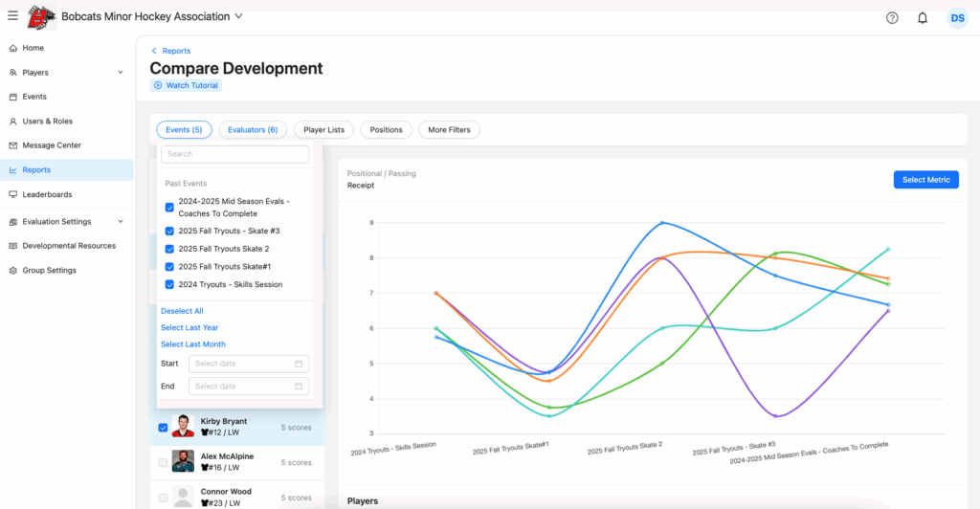Image resolution: width=980 pixels, height=509 pixels.
Task: Open the notifications bell icon
Action: (x=923, y=17)
